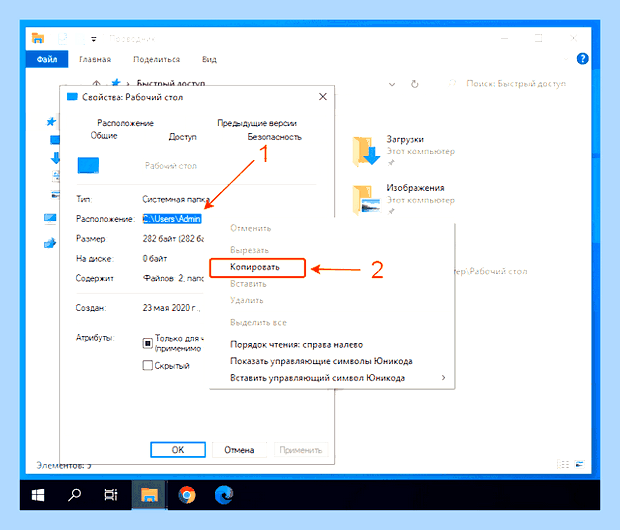The width and height of the screenshot is (620, 530).
Task: Launch Google Chrome from the taskbar
Action: point(187,495)
